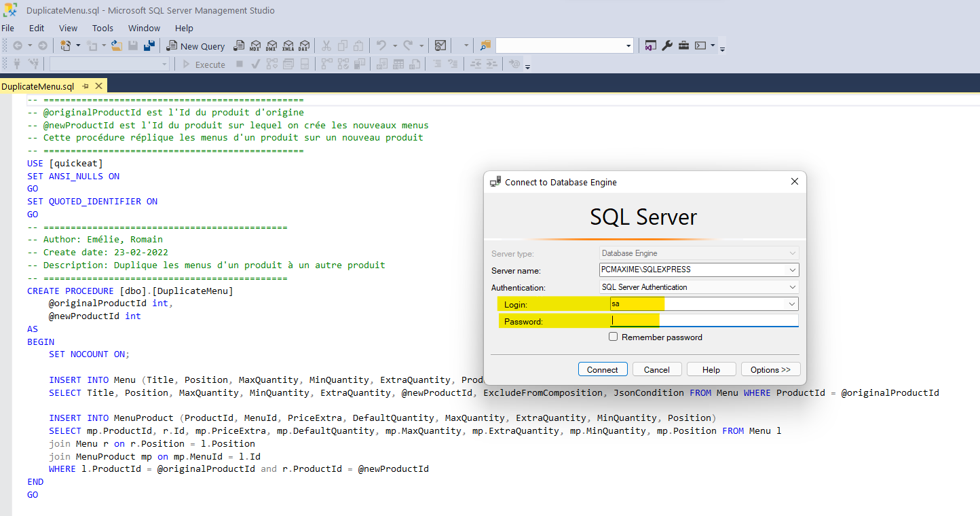The width and height of the screenshot is (980, 516).
Task: Open an Analysis Services DAX query
Action: tap(304, 45)
